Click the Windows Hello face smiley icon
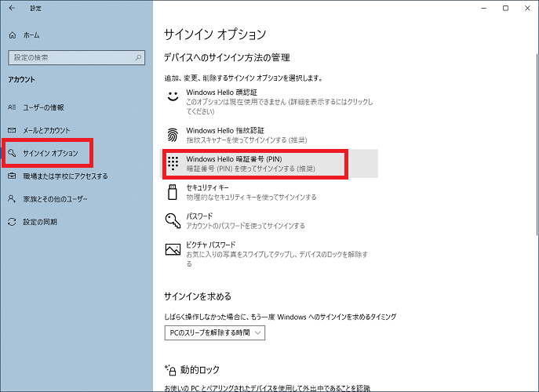This screenshot has width=539, height=392. pos(173,96)
